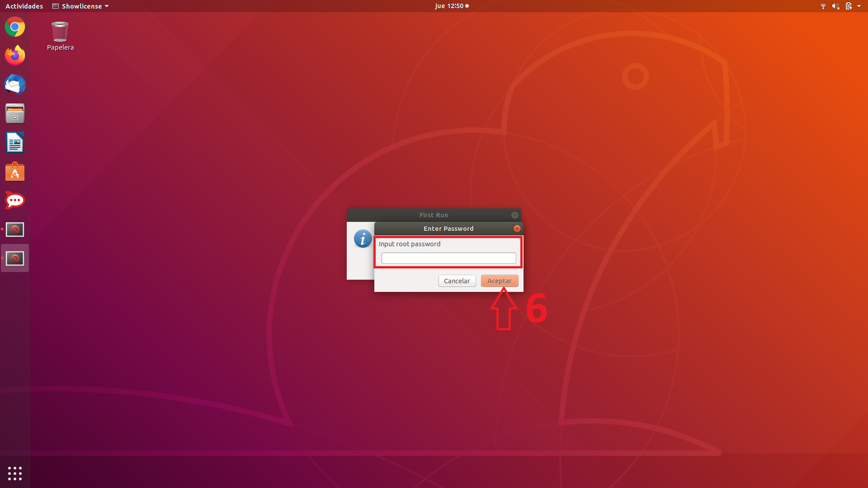Expand the Showlicense app menu
This screenshot has height=488, width=868.
[x=81, y=6]
